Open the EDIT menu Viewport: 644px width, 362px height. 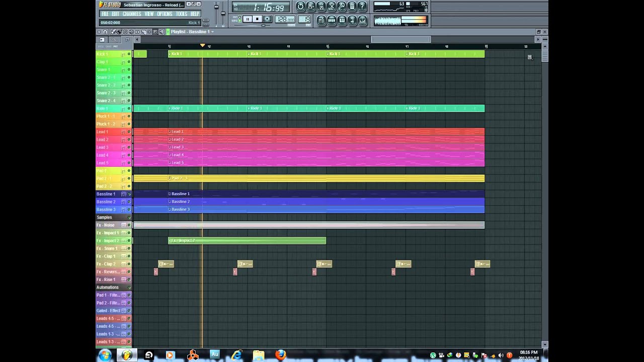click(x=116, y=14)
